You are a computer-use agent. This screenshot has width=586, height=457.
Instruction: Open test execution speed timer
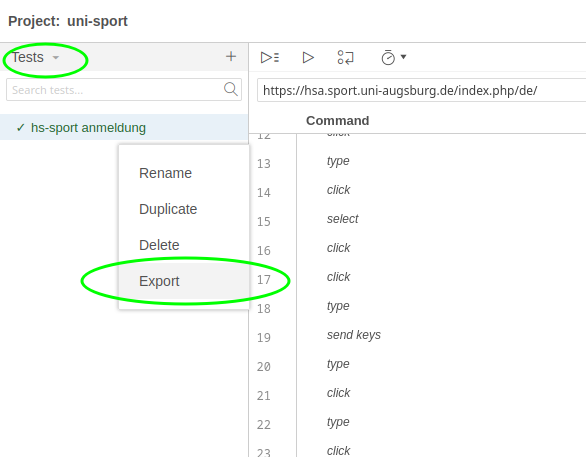point(388,58)
